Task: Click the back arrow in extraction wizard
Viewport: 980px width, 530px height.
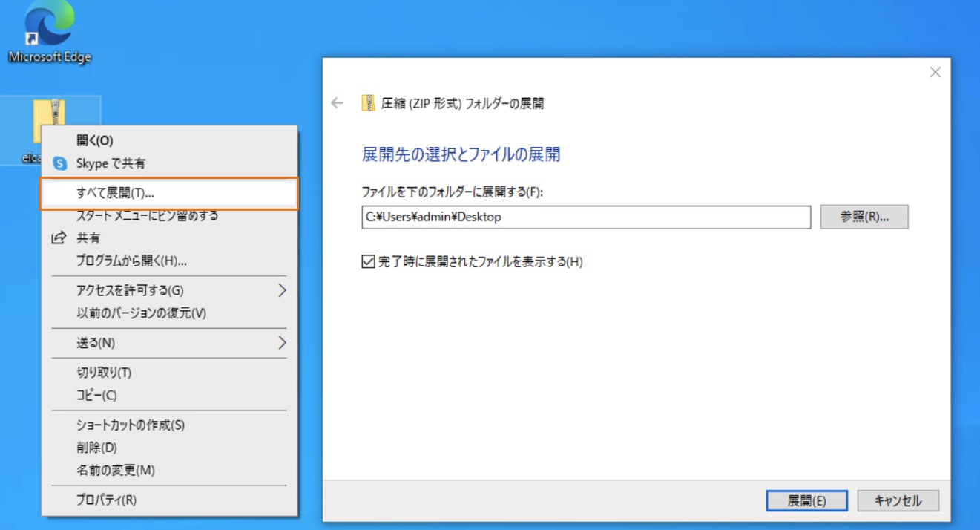Action: pos(338,103)
